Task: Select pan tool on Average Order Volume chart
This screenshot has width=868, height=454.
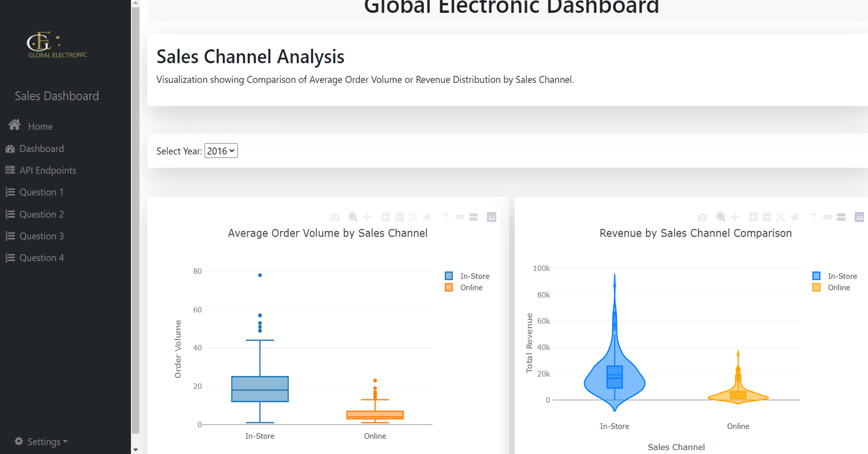Action: pos(367,217)
